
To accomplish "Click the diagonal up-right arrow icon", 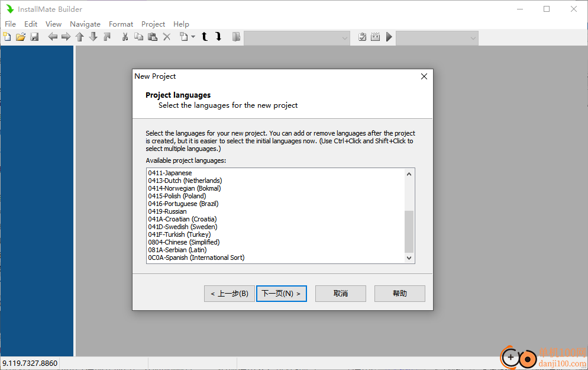I will (x=107, y=37).
